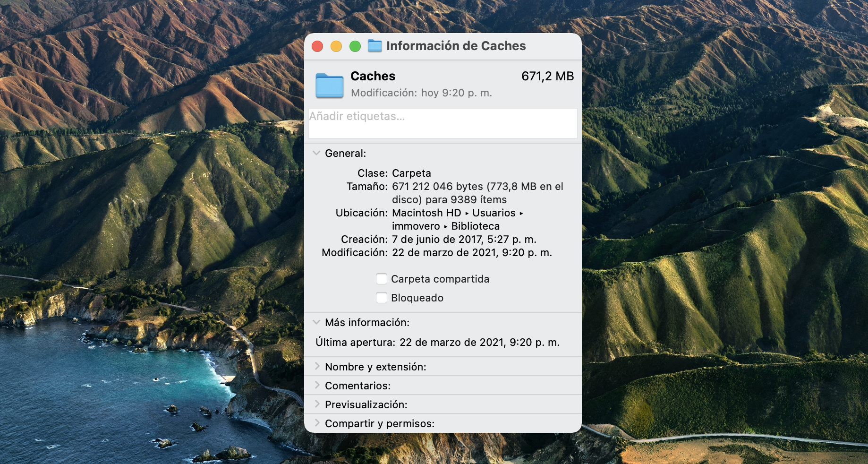Collapse the Más información section
The width and height of the screenshot is (868, 464).
click(x=316, y=322)
